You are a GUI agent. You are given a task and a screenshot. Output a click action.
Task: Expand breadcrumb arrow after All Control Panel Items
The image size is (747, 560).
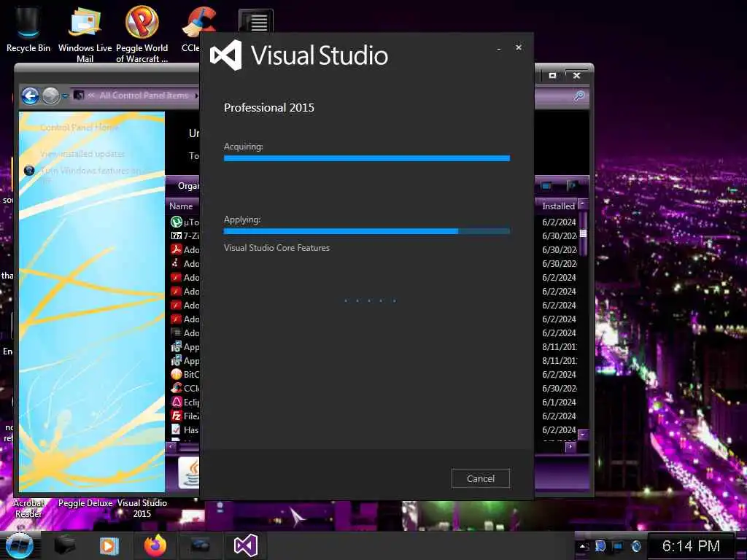[x=196, y=96]
